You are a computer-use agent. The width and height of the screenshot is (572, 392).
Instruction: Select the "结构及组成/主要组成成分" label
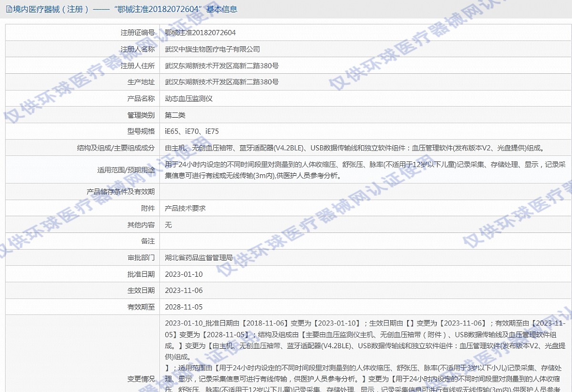click(x=116, y=148)
